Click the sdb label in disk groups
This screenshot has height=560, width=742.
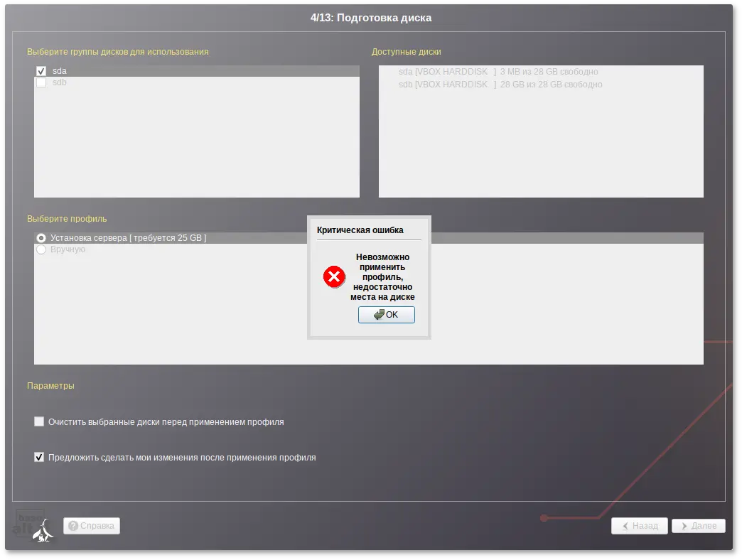coord(60,82)
